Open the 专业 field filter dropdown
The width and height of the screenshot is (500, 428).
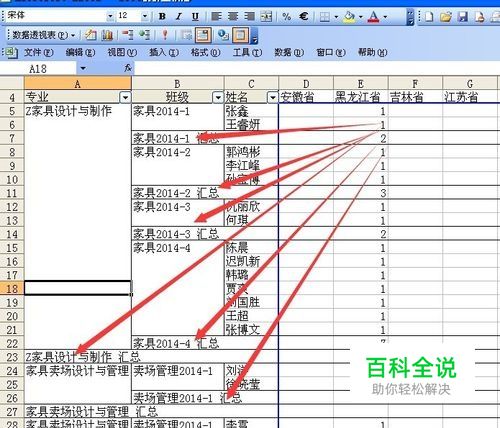pyautogui.click(x=125, y=98)
